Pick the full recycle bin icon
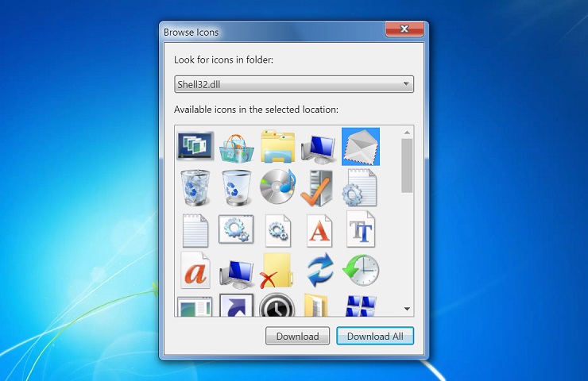The width and height of the screenshot is (588, 381). pos(195,187)
